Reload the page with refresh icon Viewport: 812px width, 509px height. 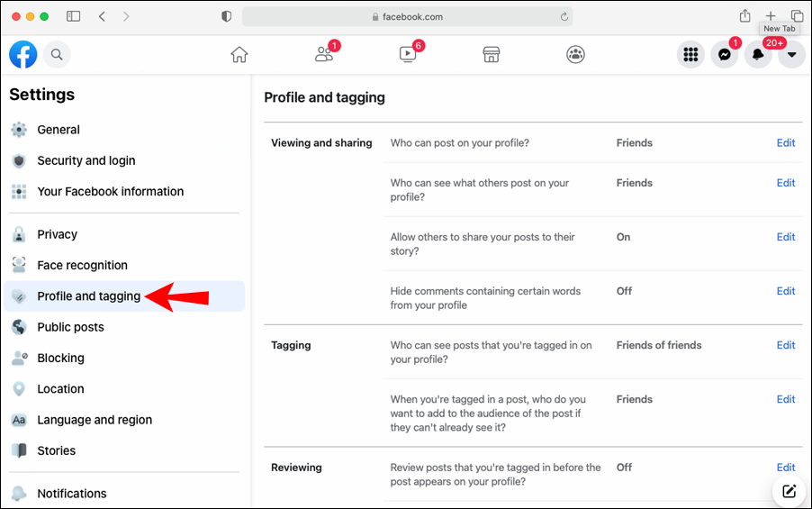[564, 16]
